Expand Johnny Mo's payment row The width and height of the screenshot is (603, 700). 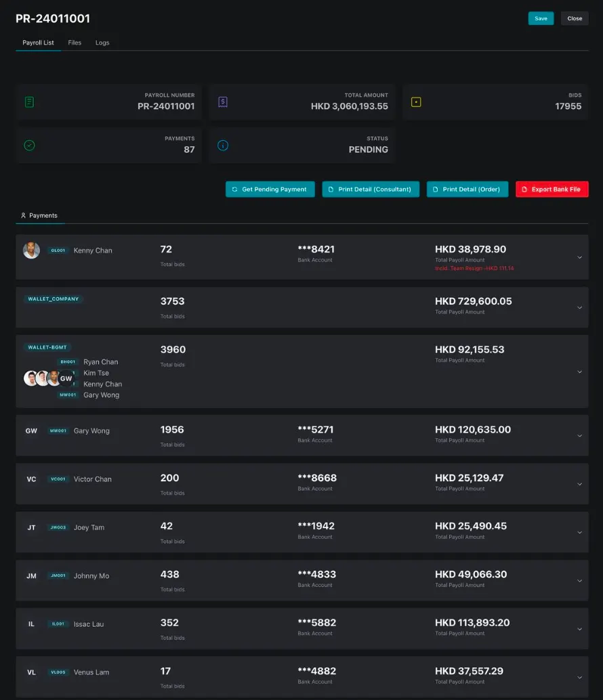pos(579,581)
